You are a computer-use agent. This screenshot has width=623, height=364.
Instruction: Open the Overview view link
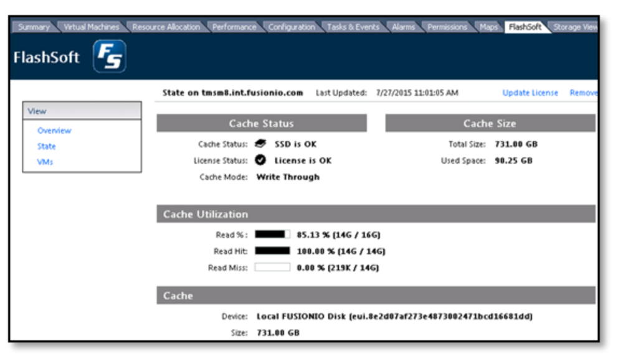tap(54, 131)
